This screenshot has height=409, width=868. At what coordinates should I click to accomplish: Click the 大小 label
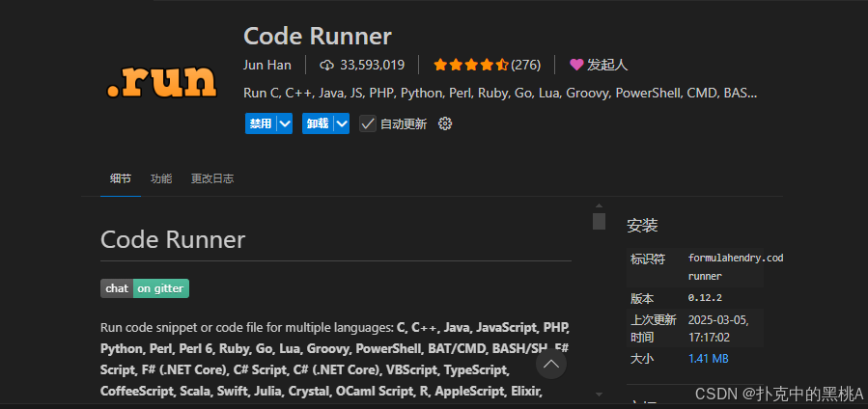[x=642, y=359]
